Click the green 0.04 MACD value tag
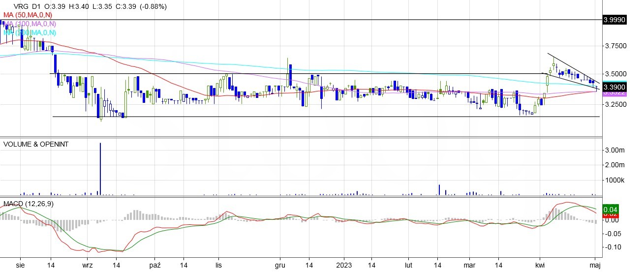 610,209
